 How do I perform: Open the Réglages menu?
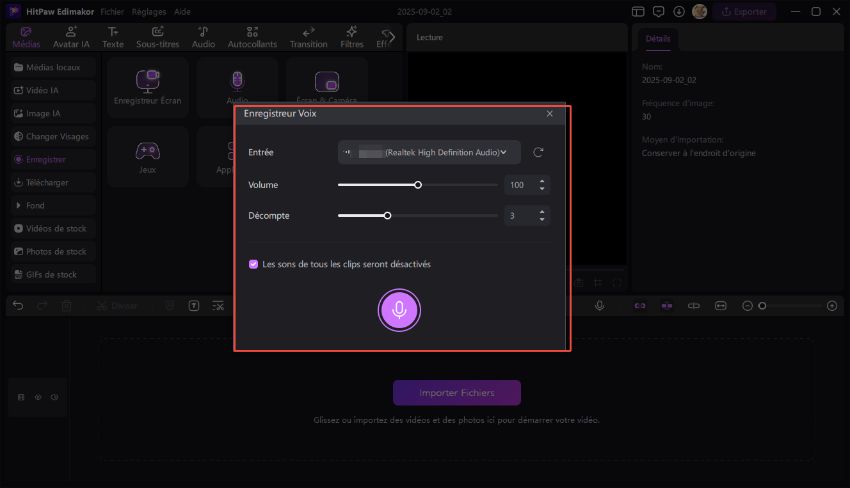149,11
